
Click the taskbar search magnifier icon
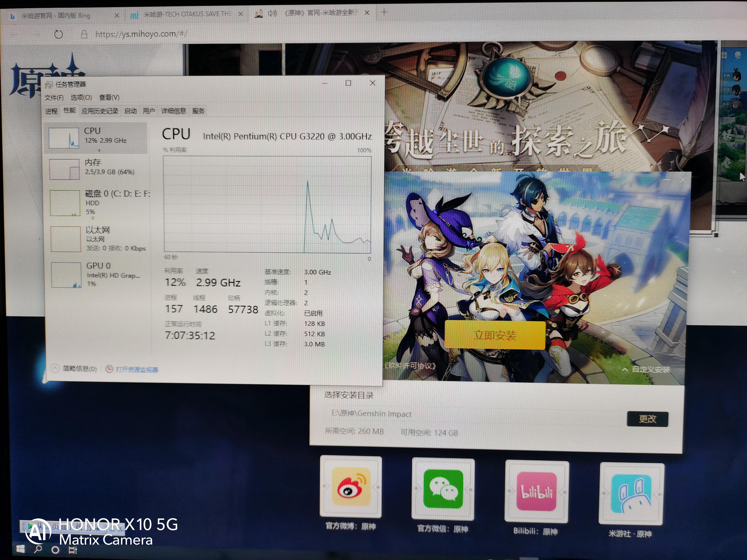tap(38, 549)
